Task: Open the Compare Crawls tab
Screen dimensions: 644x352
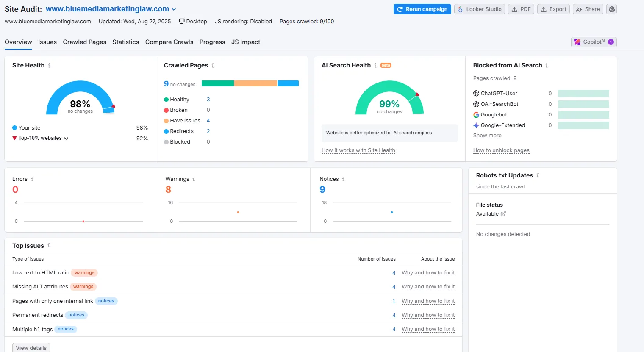Action: coord(169,42)
